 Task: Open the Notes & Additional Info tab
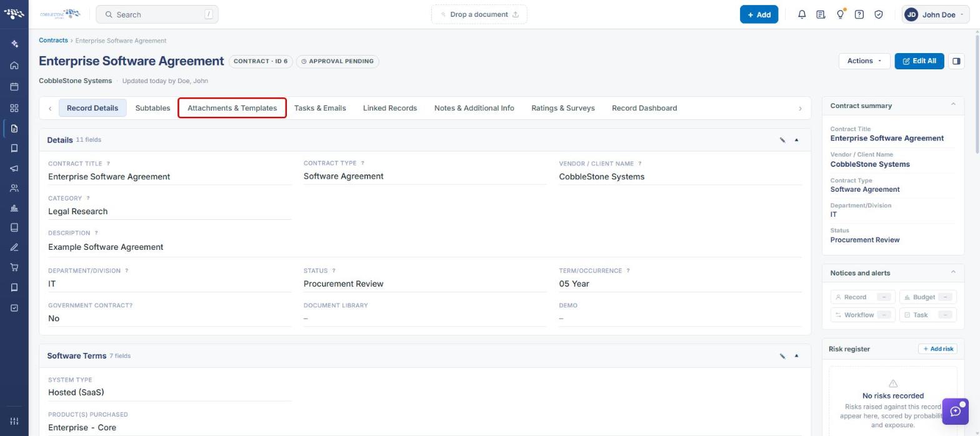[x=474, y=108]
